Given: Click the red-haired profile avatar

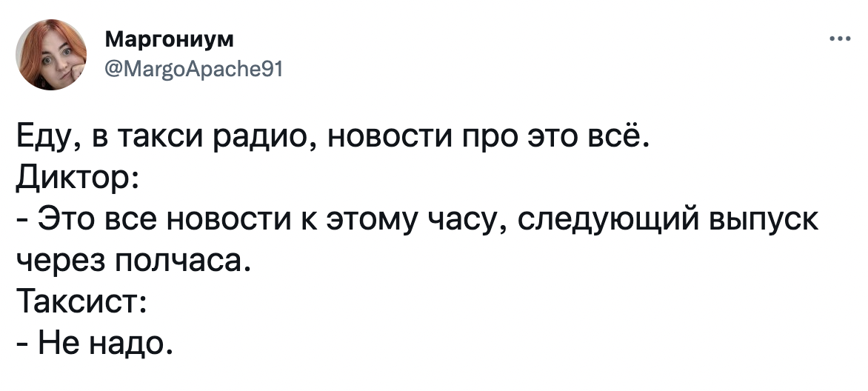Looking at the screenshot, I should point(52,55).
